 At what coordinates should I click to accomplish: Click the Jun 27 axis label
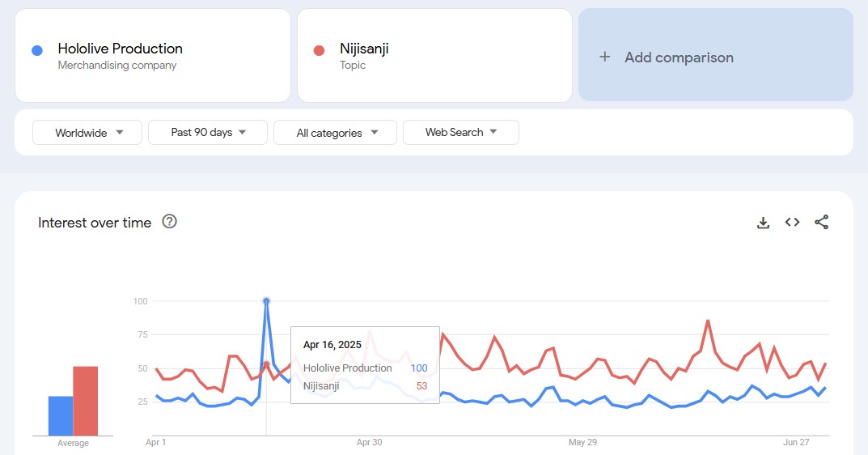point(796,442)
